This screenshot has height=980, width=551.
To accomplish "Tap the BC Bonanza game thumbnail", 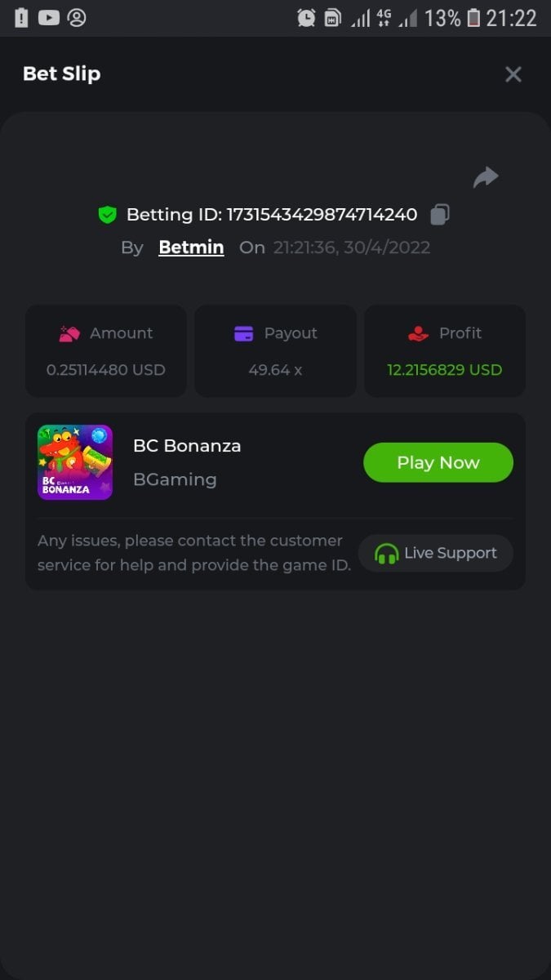I will [x=75, y=462].
